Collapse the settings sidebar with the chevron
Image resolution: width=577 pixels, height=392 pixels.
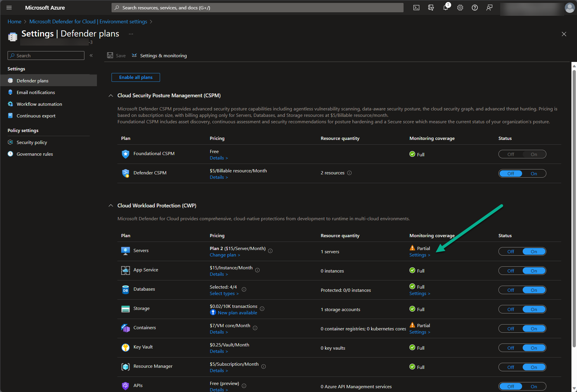(x=91, y=55)
